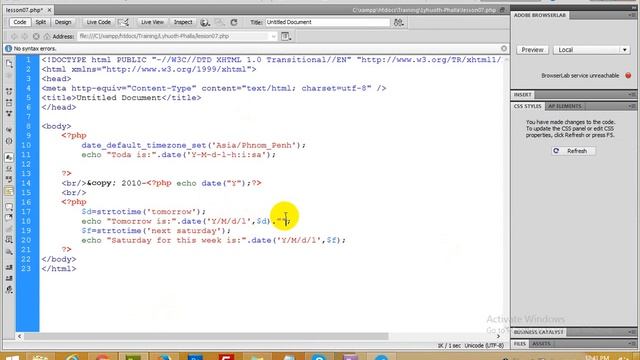
Task: Click Outdent Code icon
Action: [x=9, y=278]
